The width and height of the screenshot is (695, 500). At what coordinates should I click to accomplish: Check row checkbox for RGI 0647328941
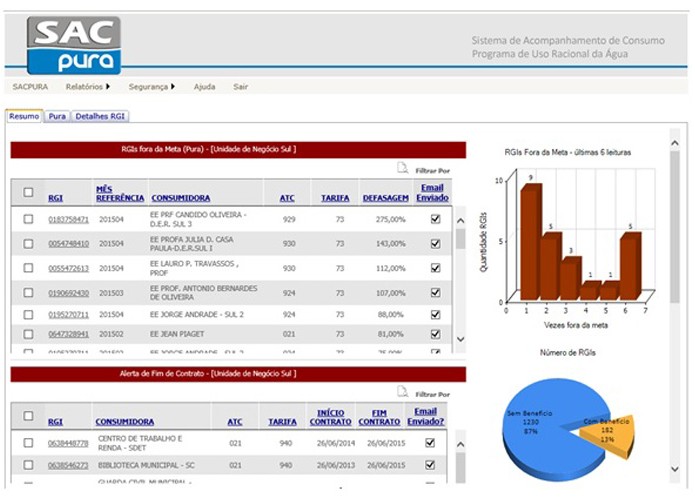[28, 334]
